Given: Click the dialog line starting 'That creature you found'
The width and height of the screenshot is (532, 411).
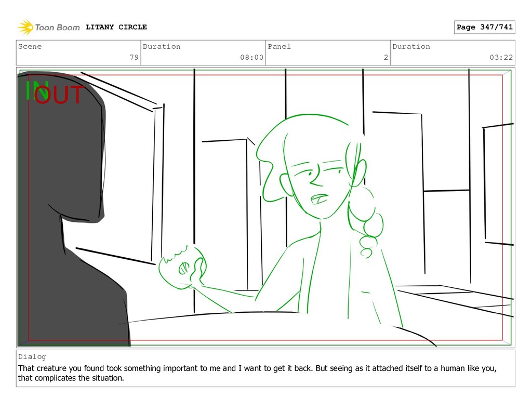Looking at the screenshot, I should (x=257, y=368).
